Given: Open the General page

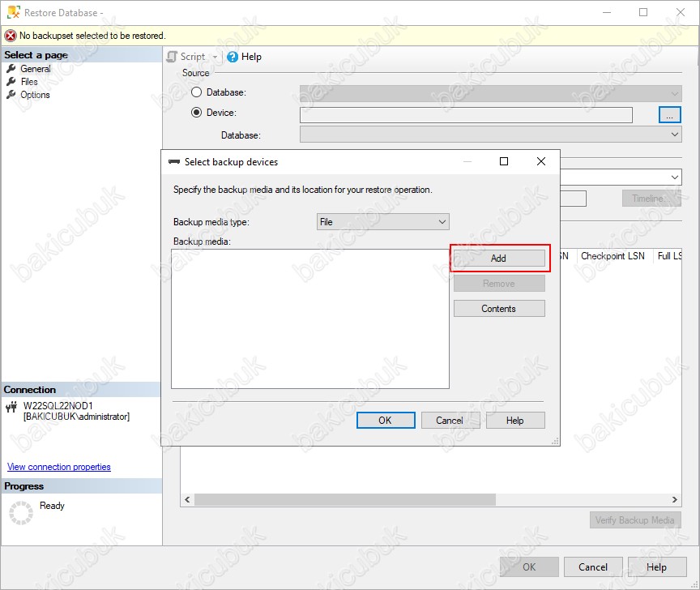Looking at the screenshot, I should click(x=36, y=69).
